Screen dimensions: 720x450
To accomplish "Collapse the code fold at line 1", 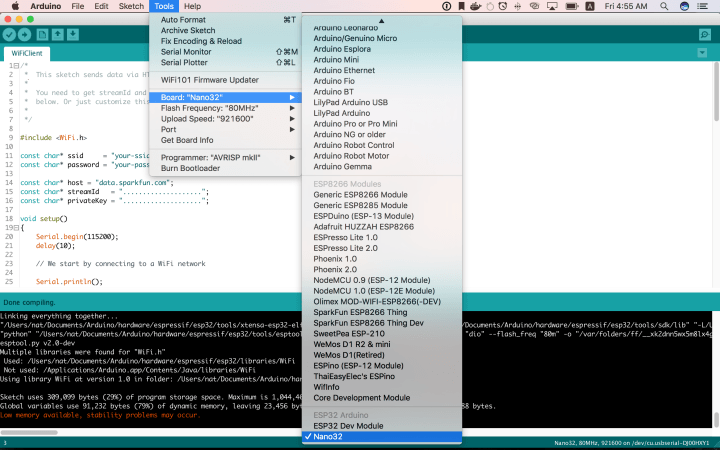I will 16,66.
